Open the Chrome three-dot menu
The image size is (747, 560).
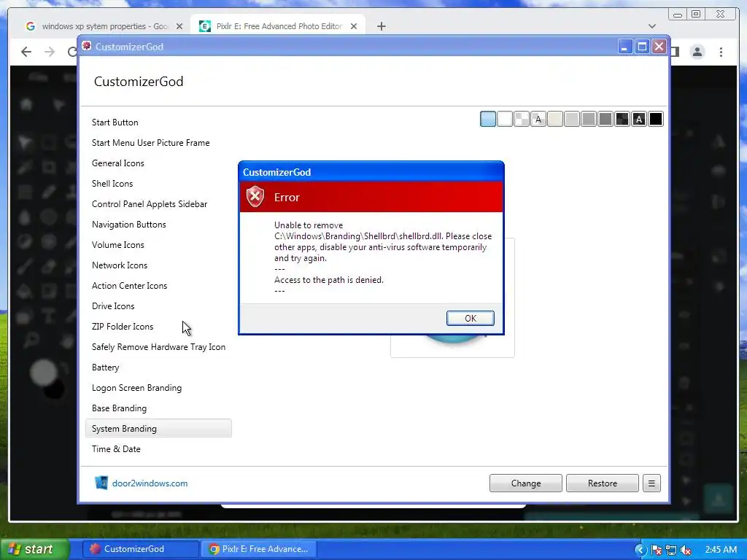721,52
